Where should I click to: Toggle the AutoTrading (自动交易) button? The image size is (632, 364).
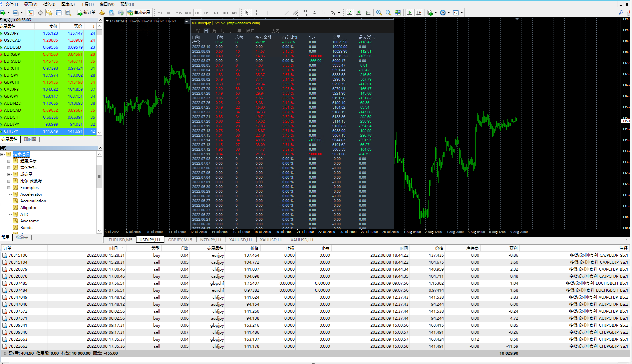pyautogui.click(x=139, y=13)
